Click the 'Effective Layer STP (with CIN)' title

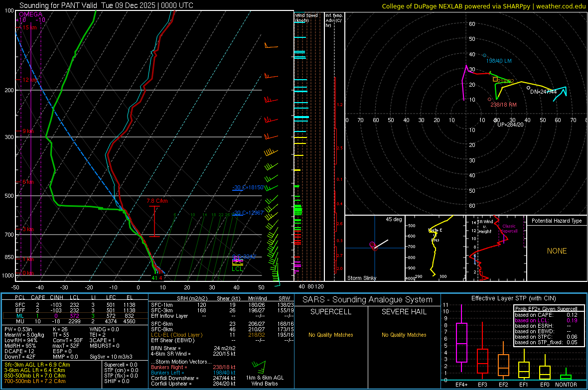click(x=513, y=298)
